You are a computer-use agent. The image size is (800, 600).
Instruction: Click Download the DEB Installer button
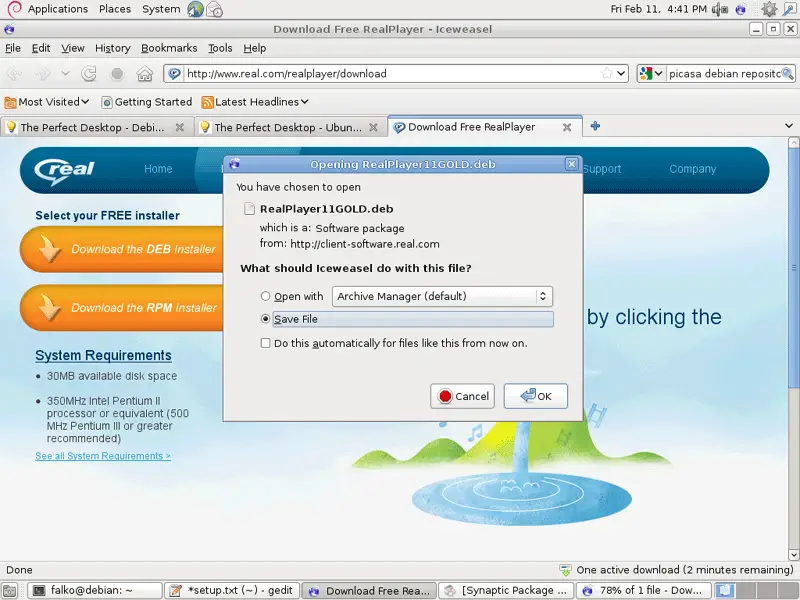(122, 249)
